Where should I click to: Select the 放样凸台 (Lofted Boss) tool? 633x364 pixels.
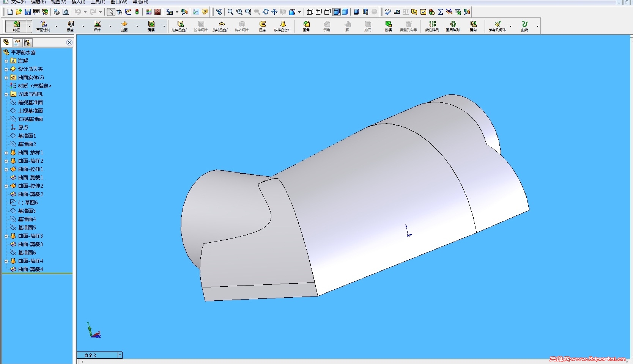click(x=283, y=26)
